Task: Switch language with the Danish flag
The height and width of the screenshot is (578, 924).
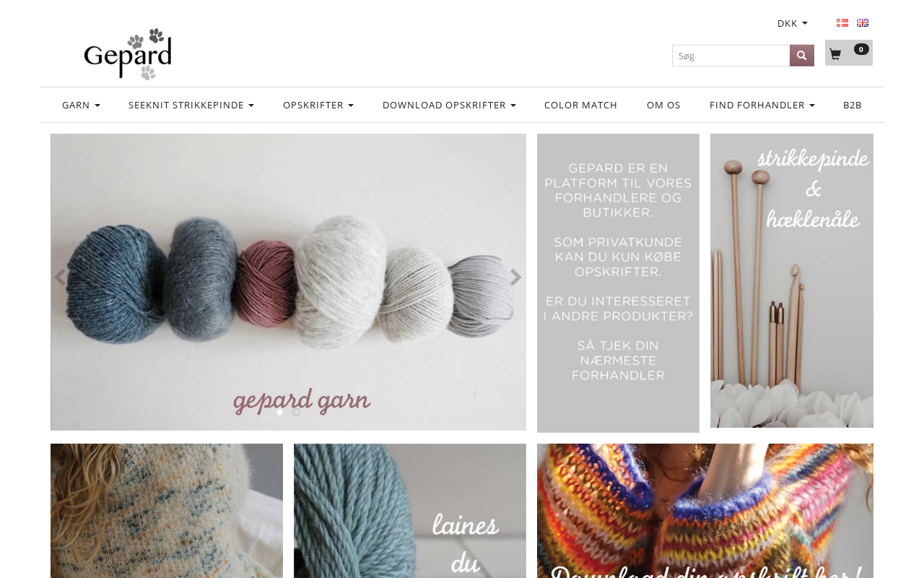Action: point(842,23)
